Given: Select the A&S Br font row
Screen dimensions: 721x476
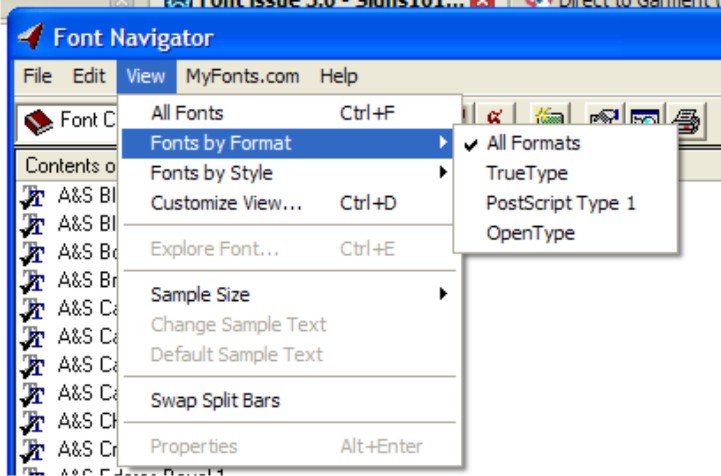Looking at the screenshot, I should (x=68, y=281).
